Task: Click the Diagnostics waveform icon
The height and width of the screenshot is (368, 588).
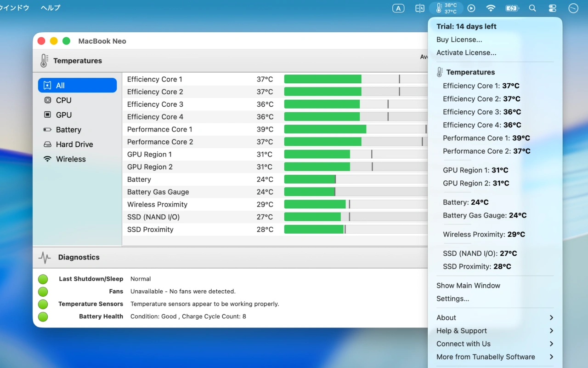Action: (44, 257)
